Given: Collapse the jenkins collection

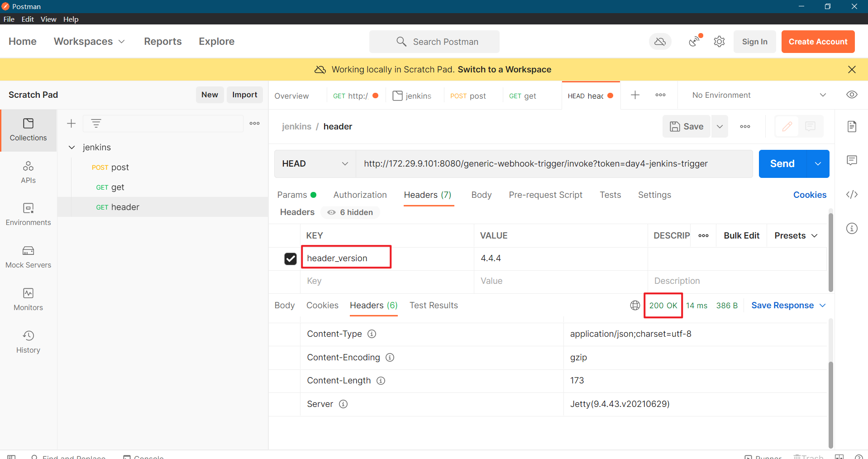Looking at the screenshot, I should [x=72, y=148].
